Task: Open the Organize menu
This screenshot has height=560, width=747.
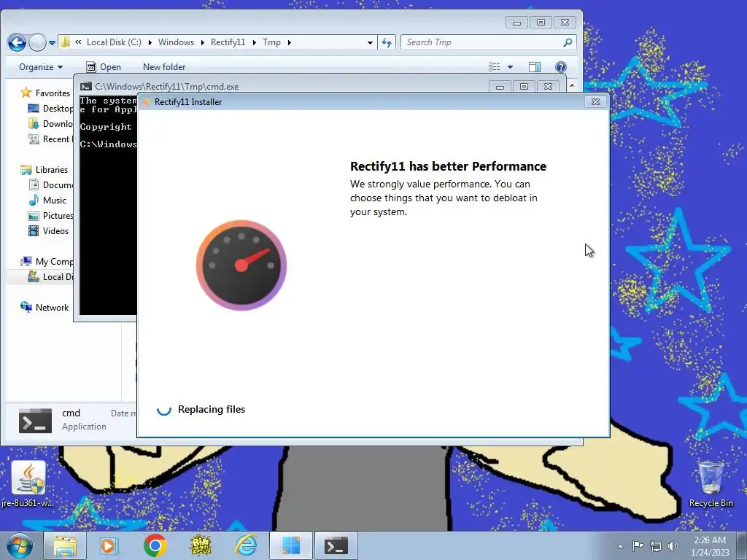Action: (x=41, y=67)
